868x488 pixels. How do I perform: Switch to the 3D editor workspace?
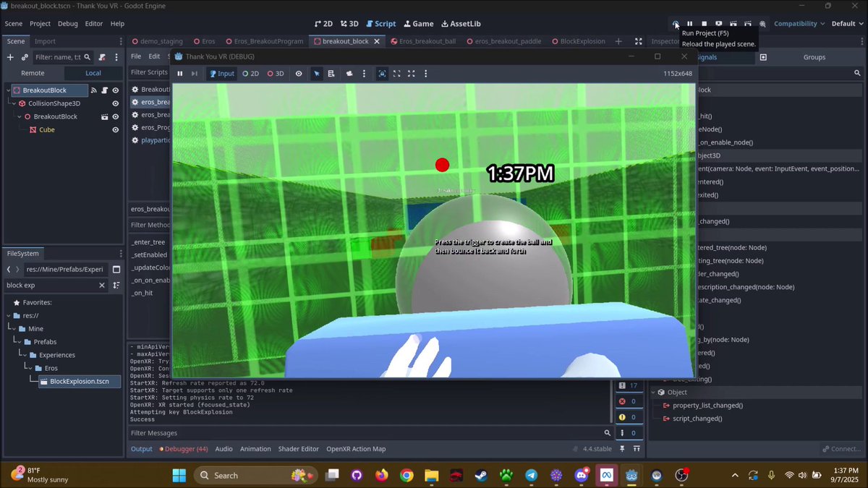tap(349, 23)
